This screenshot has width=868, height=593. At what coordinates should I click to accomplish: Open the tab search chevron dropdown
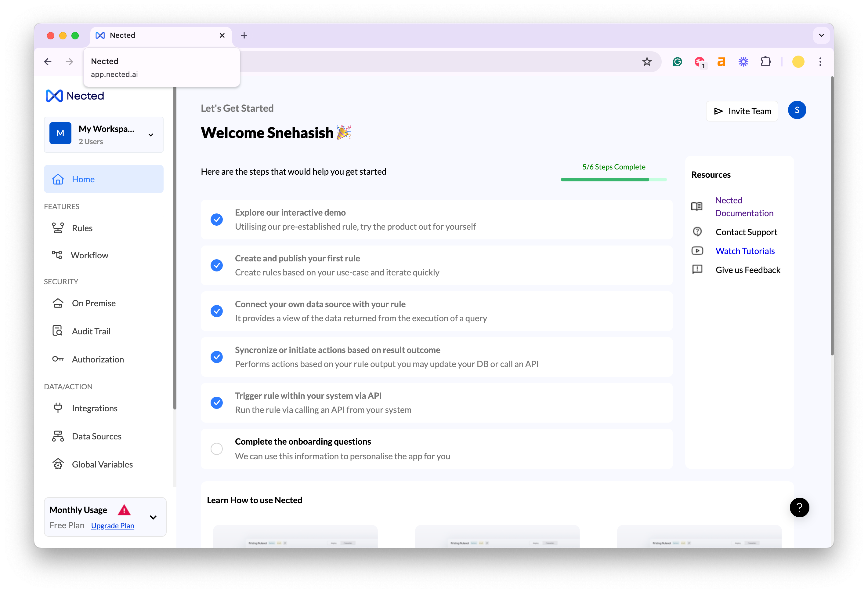[x=821, y=35]
